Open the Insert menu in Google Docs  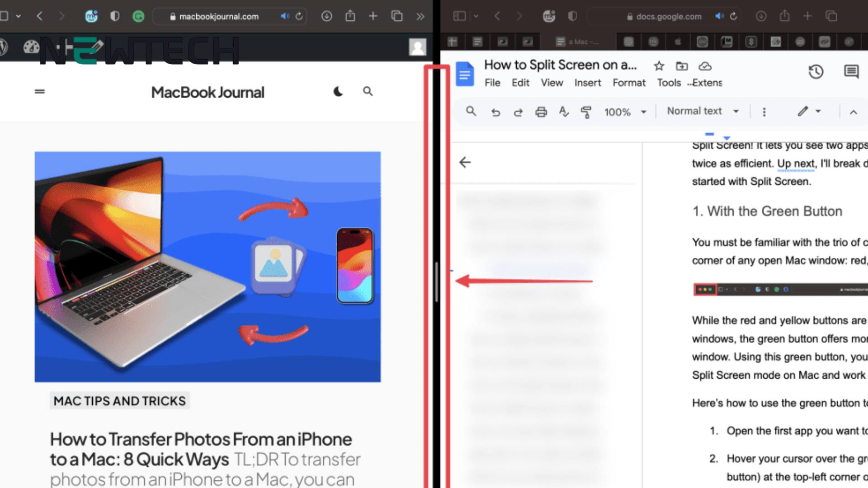point(588,83)
